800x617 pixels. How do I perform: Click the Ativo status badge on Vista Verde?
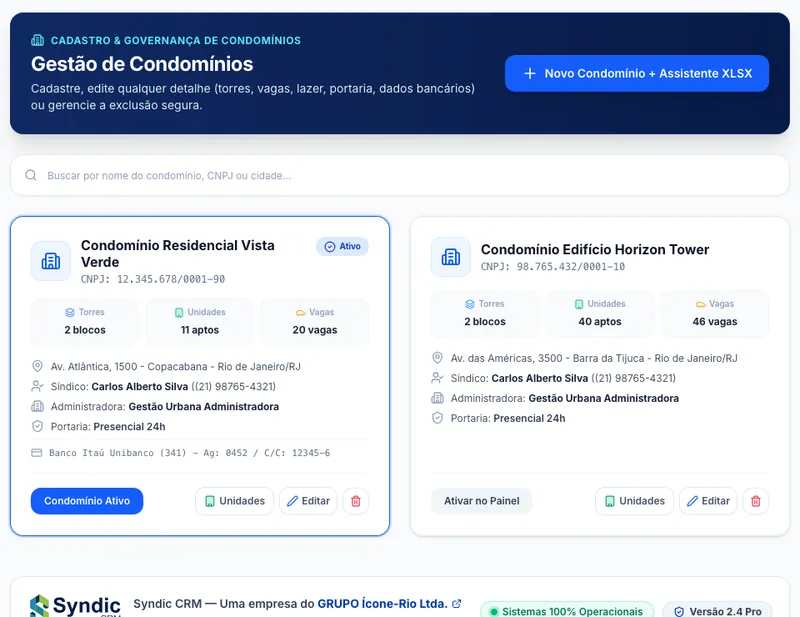click(342, 246)
